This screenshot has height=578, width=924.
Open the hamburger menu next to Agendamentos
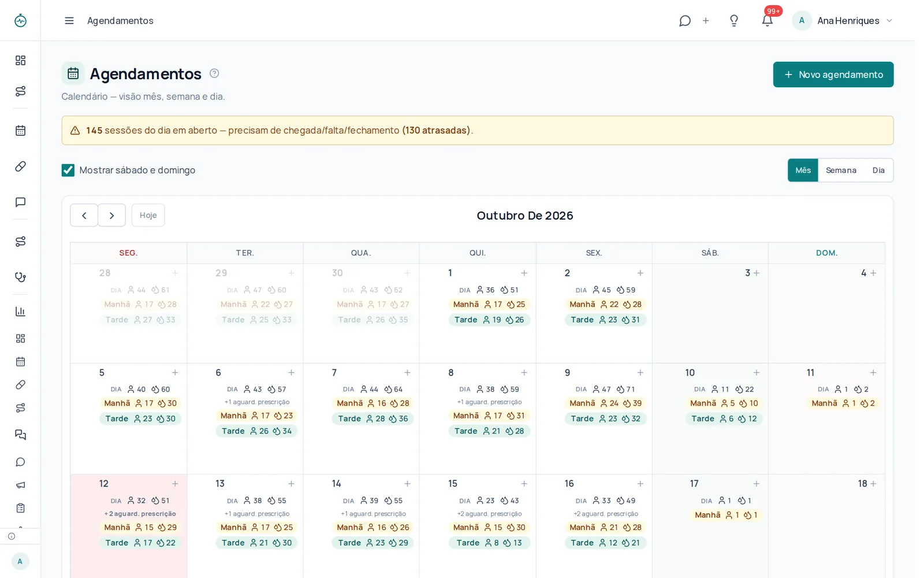[x=69, y=21]
